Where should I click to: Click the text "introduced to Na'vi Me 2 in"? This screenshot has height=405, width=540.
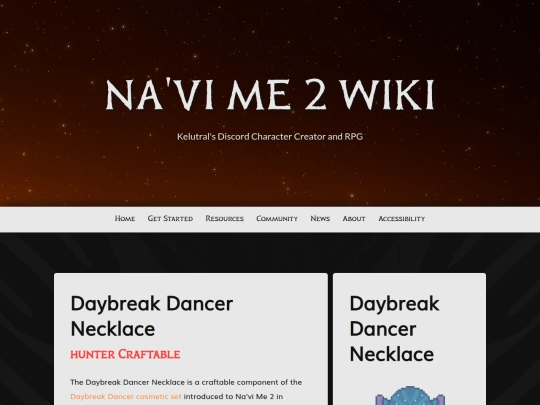pyautogui.click(x=233, y=396)
